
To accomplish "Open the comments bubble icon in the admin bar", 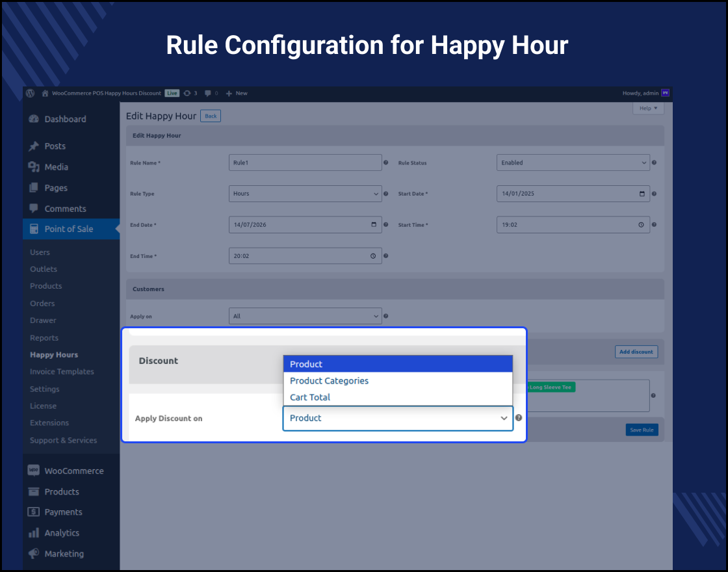I will [x=207, y=93].
